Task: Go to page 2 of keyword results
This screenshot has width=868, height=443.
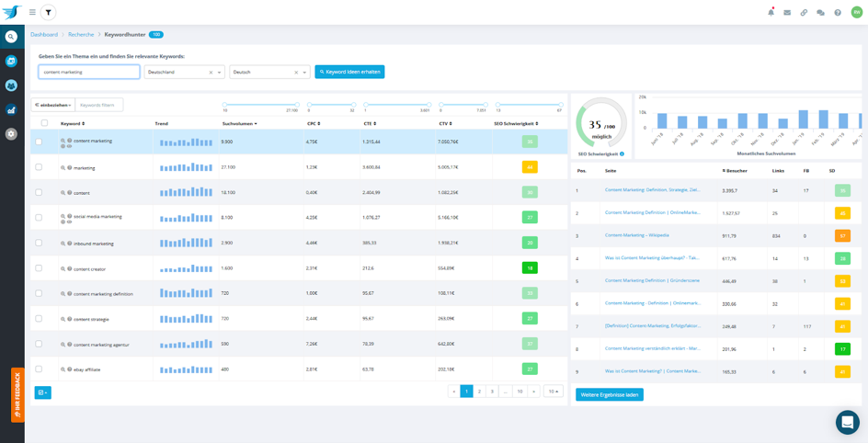Action: [x=479, y=392]
